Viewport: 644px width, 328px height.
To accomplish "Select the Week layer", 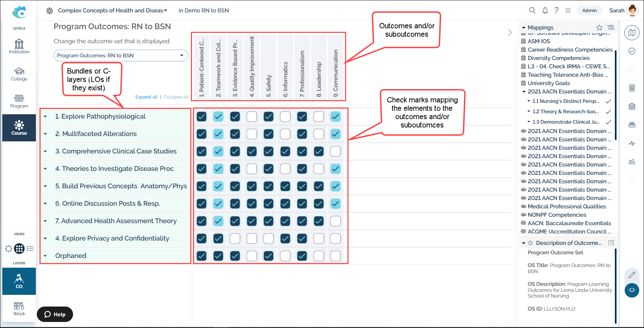I will click(x=19, y=309).
